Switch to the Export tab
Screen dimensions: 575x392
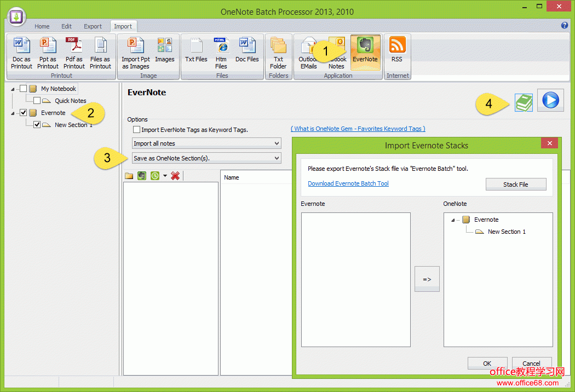click(93, 26)
